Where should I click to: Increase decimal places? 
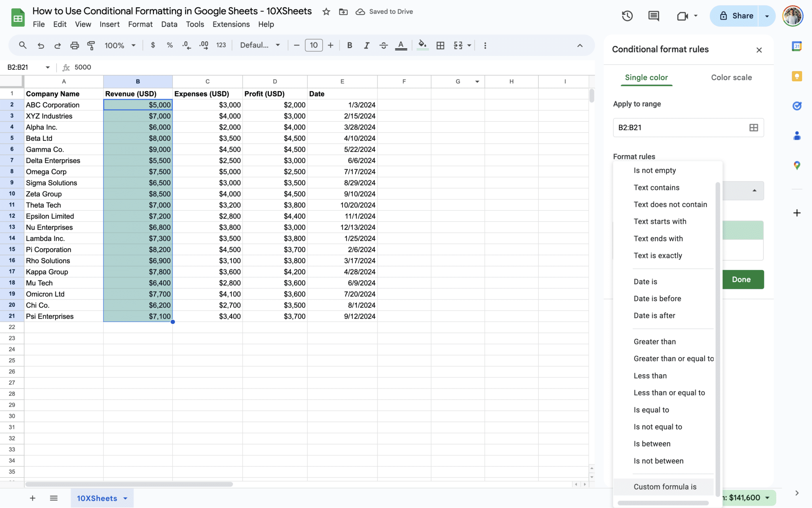(204, 45)
